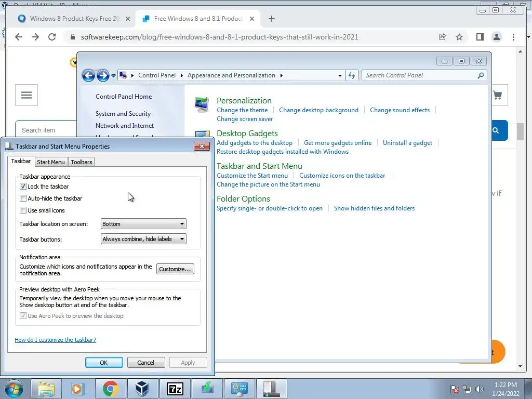Open System and Security category

coord(123,114)
